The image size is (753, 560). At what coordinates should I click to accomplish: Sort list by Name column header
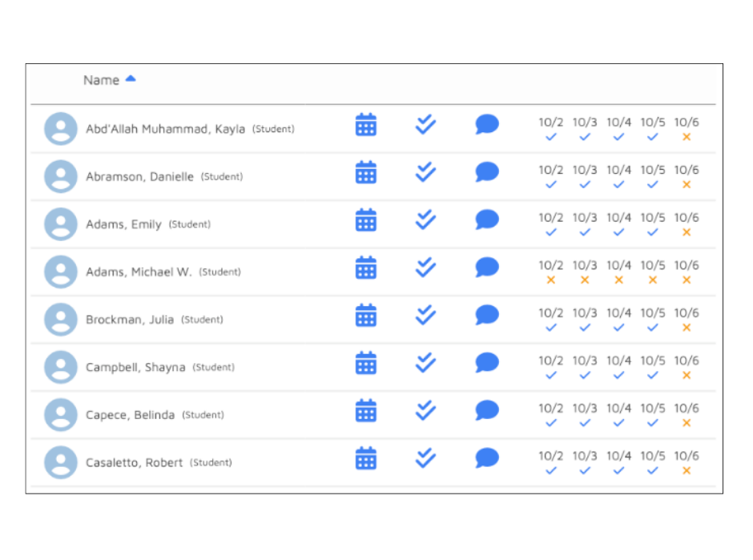click(101, 80)
